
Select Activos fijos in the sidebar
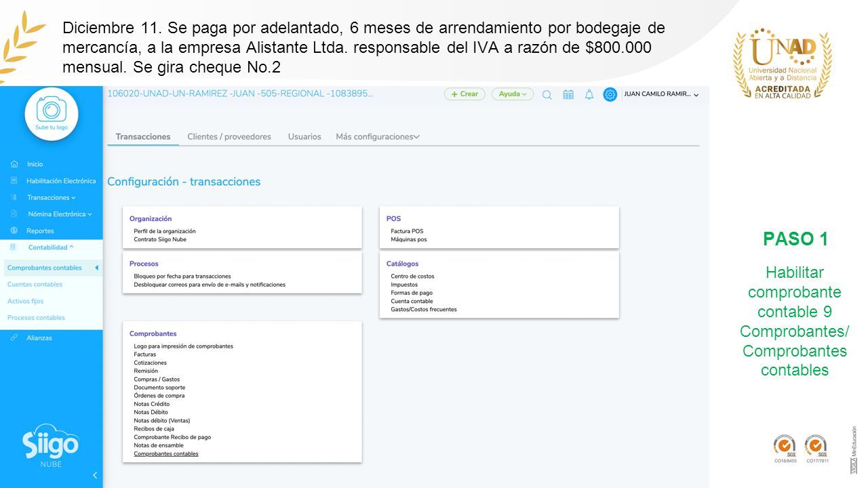pos(25,301)
